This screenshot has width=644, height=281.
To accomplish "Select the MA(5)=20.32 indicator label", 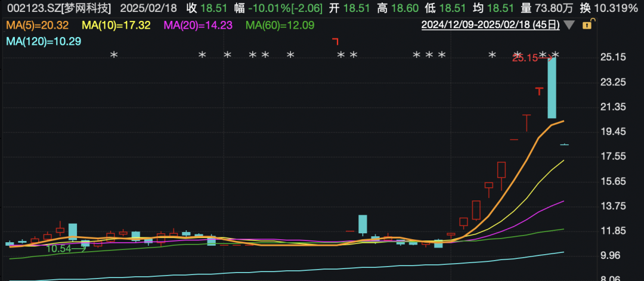I will tap(37, 25).
